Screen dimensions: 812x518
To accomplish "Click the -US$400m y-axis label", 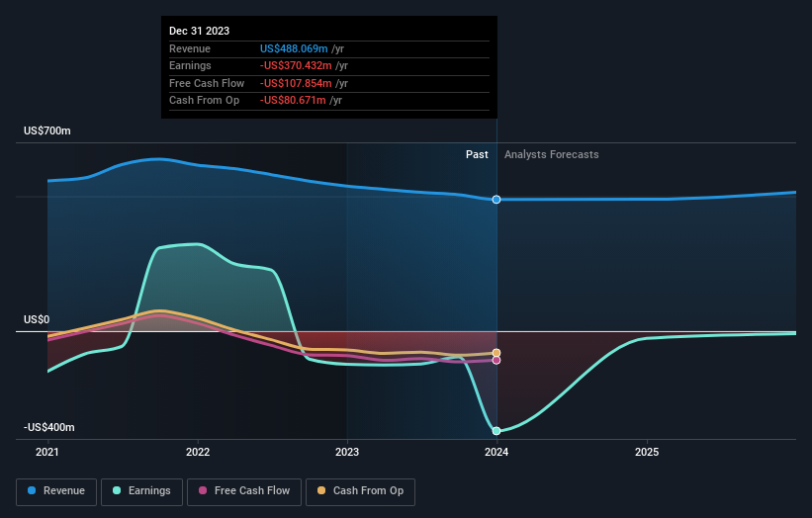I will click(49, 427).
